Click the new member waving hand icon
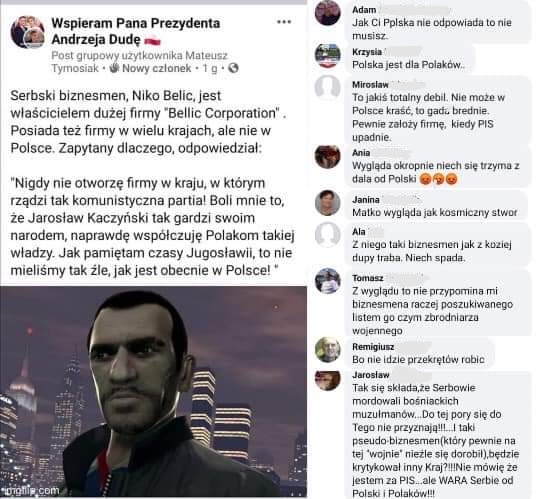This screenshot has height=499, width=539. 114,68
